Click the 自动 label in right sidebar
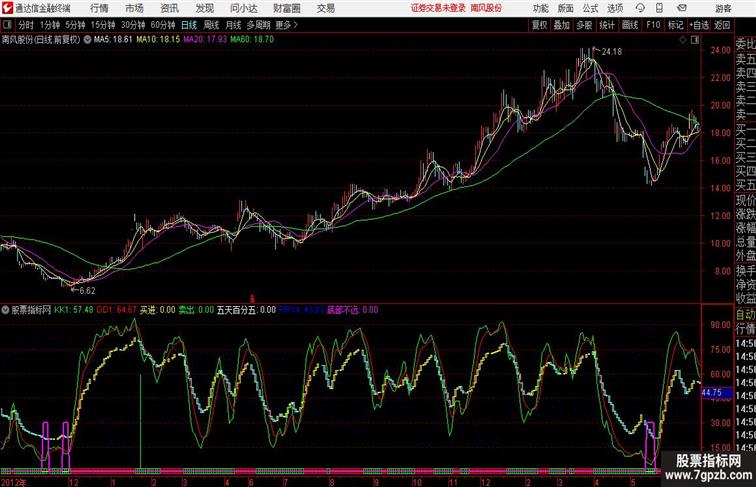Screen dimensions: 756x487 (x=745, y=315)
